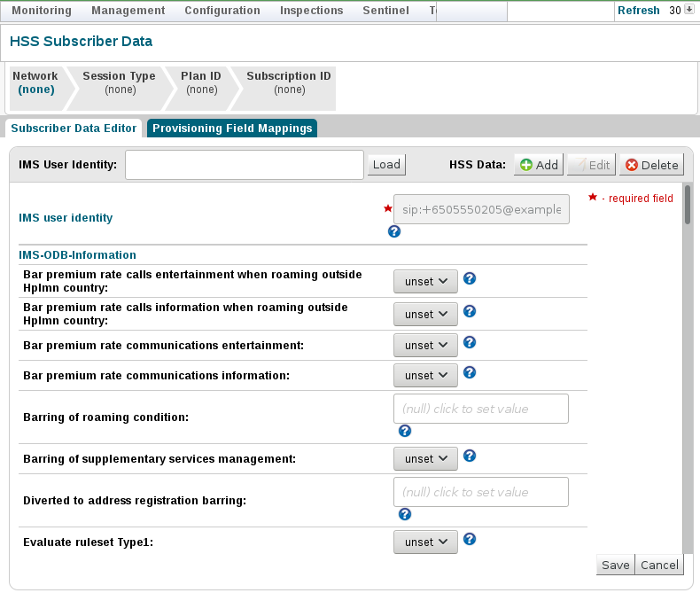Expand dropdown for information roaming outside Hplmn
Viewport: 700px width, 593px height.
[425, 314]
